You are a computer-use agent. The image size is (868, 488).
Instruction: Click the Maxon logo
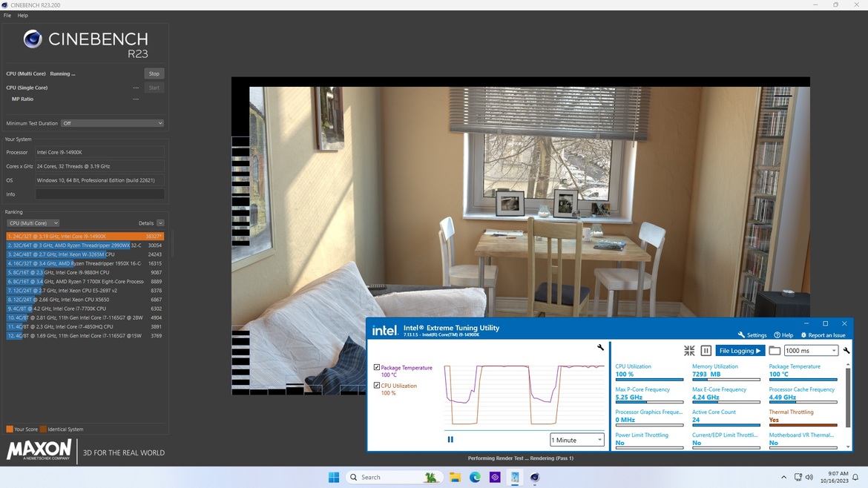39,450
